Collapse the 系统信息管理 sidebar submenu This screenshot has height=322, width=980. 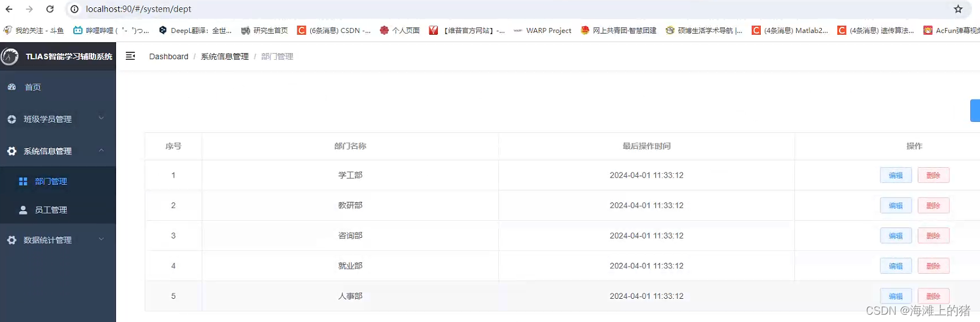click(x=58, y=151)
